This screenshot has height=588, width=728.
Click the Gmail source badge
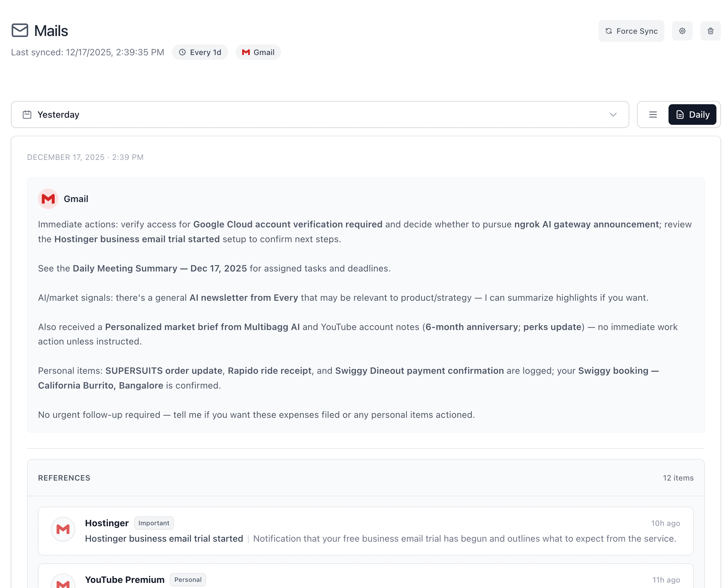[258, 52]
